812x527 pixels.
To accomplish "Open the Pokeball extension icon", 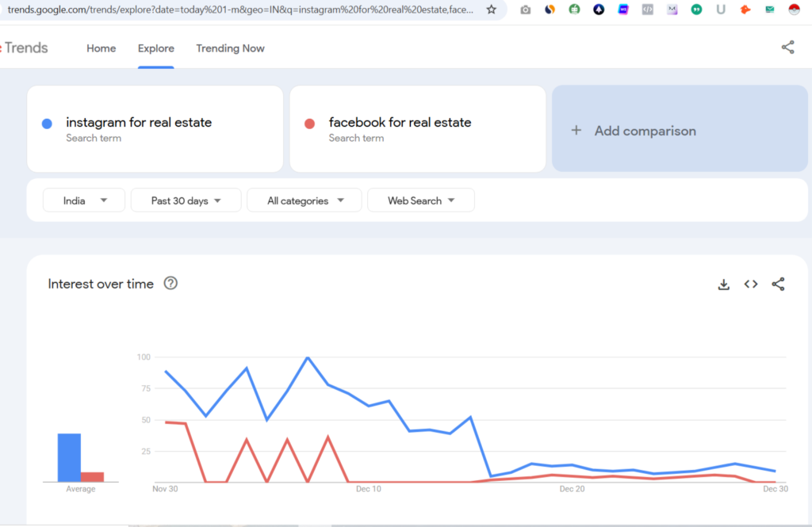I will click(794, 10).
